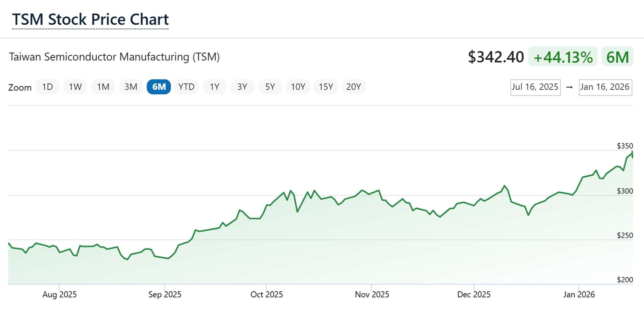
Task: Click the $342.40 current price
Action: coord(496,57)
